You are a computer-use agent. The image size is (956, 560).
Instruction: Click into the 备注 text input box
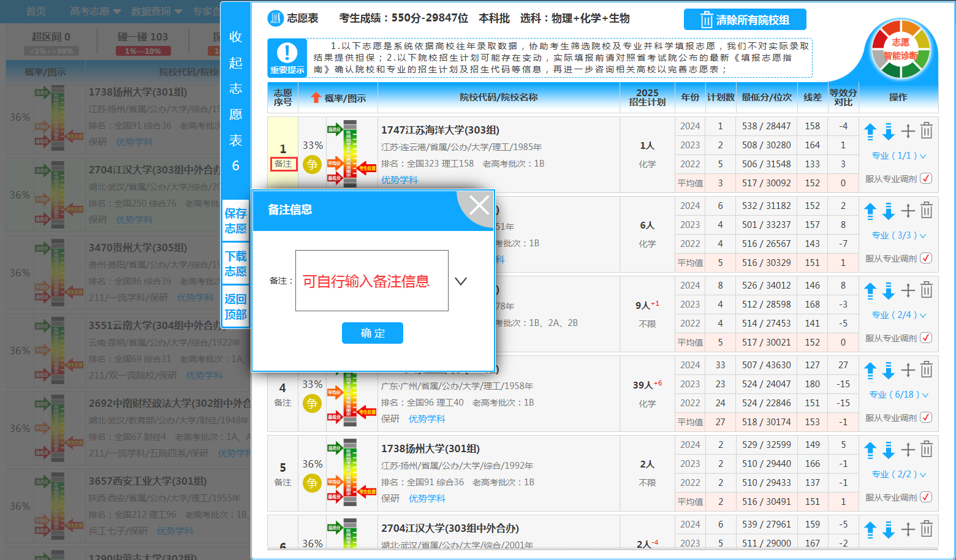pos(371,281)
